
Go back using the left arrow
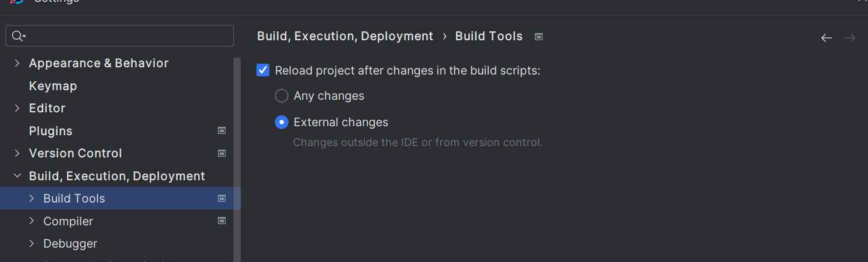pyautogui.click(x=827, y=38)
